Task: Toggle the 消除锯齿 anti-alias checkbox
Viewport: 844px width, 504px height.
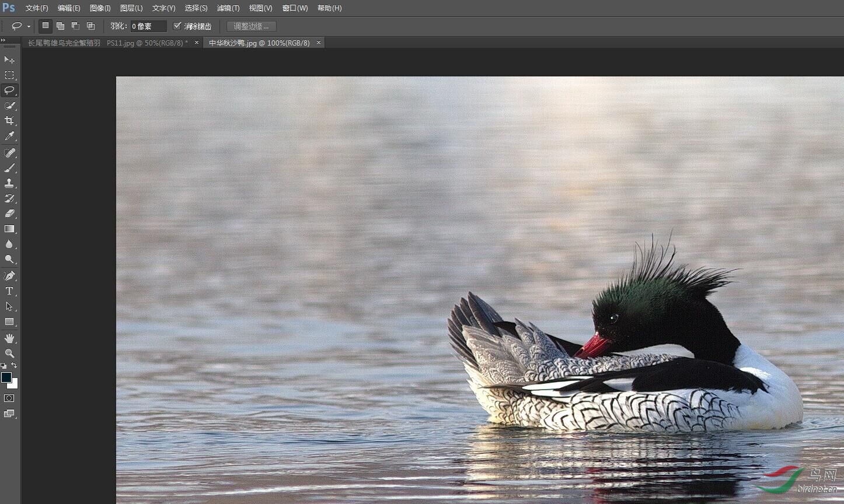Action: pyautogui.click(x=177, y=26)
